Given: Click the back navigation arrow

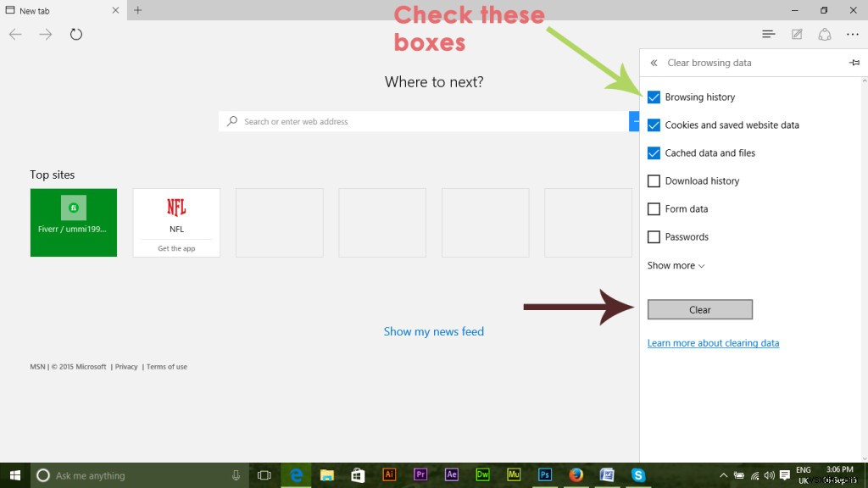Looking at the screenshot, I should 15,35.
